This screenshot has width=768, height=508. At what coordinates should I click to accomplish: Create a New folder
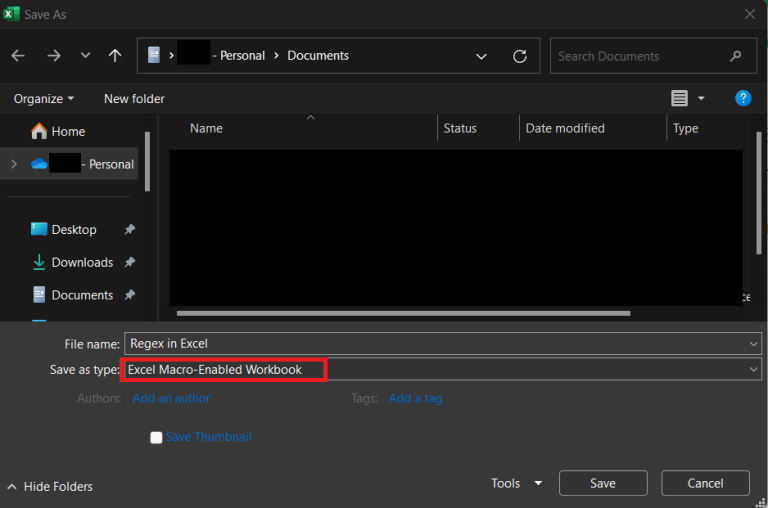click(x=134, y=99)
